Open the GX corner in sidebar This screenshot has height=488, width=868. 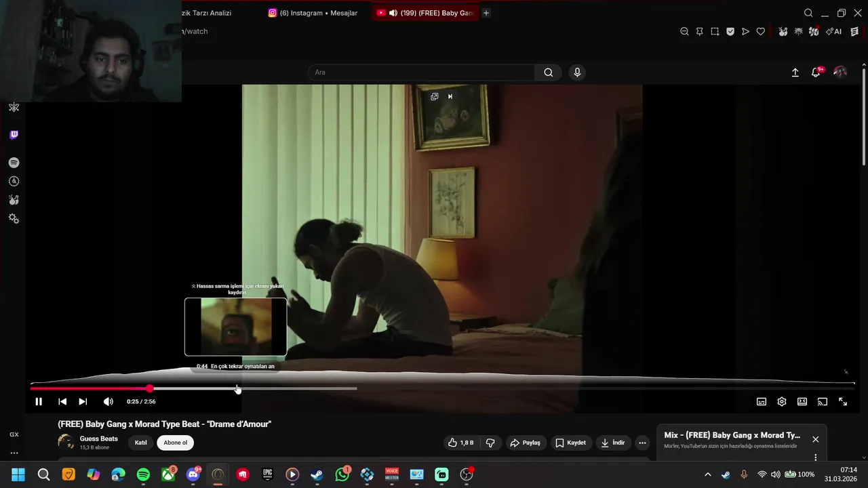[14, 434]
